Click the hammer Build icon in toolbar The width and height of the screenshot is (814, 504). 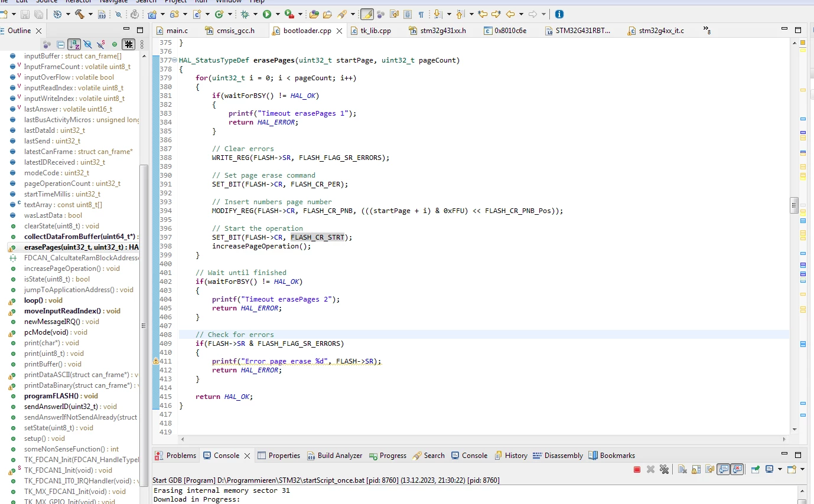(79, 14)
